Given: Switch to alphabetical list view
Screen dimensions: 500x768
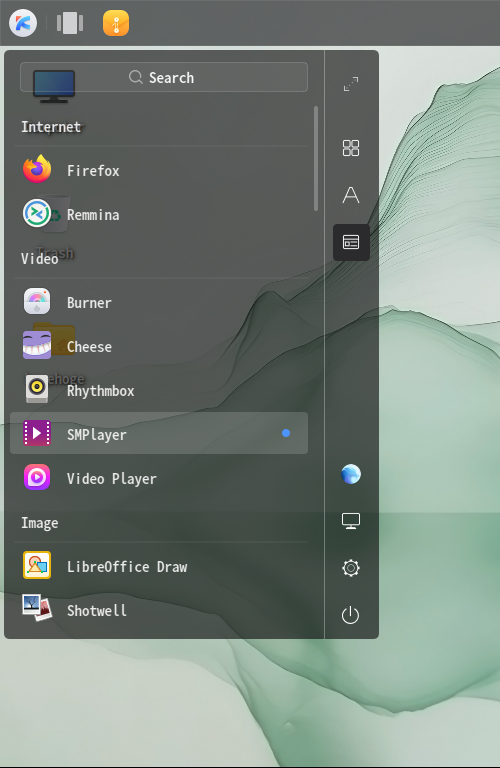Looking at the screenshot, I should click(x=351, y=195).
